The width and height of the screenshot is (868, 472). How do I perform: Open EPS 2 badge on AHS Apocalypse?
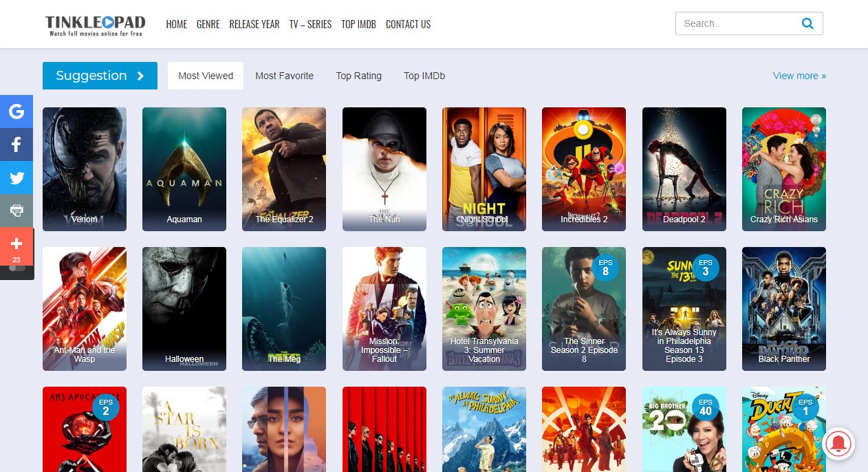coord(105,407)
